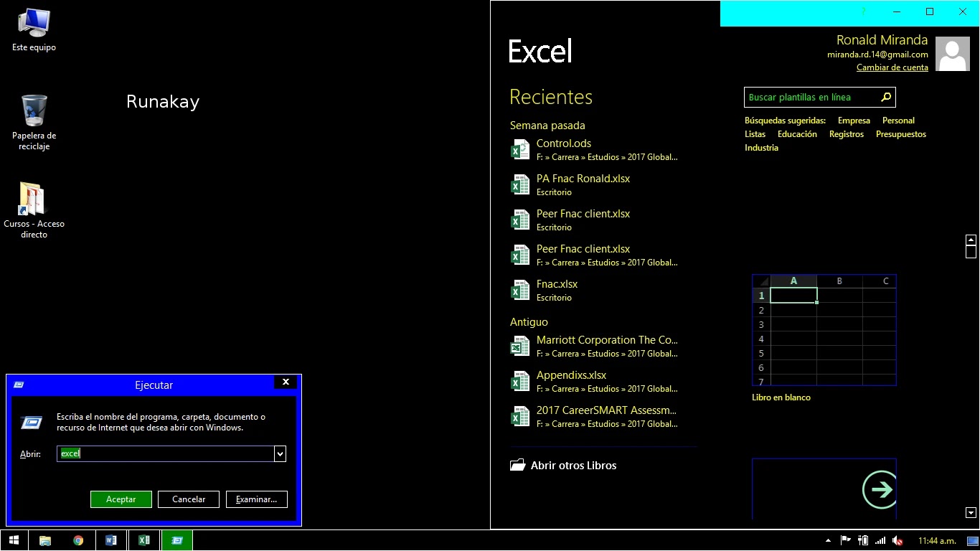
Task: Click the battery power tray icon
Action: [x=863, y=540]
